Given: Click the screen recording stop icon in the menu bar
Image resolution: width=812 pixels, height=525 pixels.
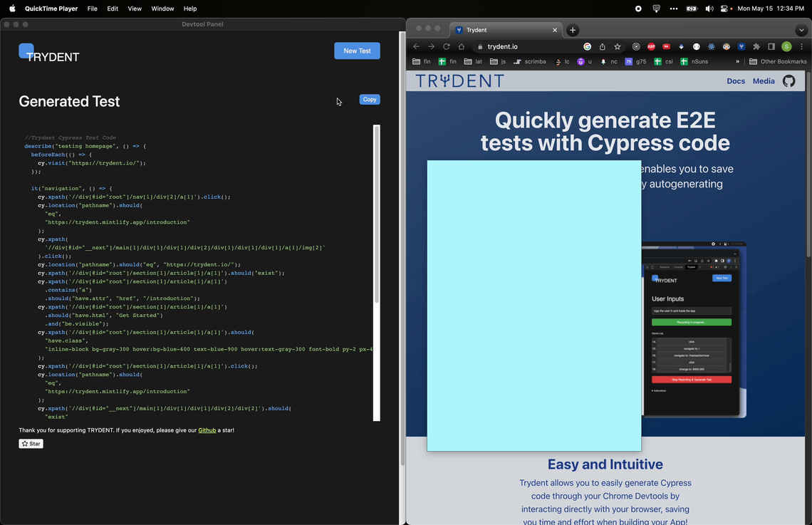Looking at the screenshot, I should point(638,9).
